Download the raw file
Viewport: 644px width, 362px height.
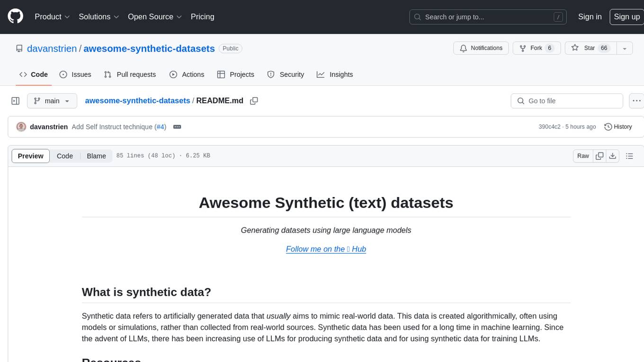coord(613,156)
